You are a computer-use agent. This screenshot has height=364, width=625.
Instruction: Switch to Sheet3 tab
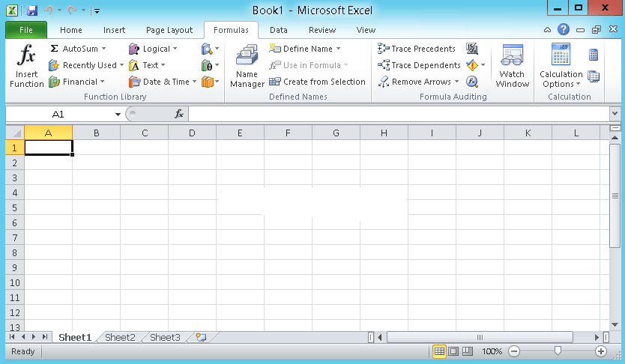coord(165,338)
